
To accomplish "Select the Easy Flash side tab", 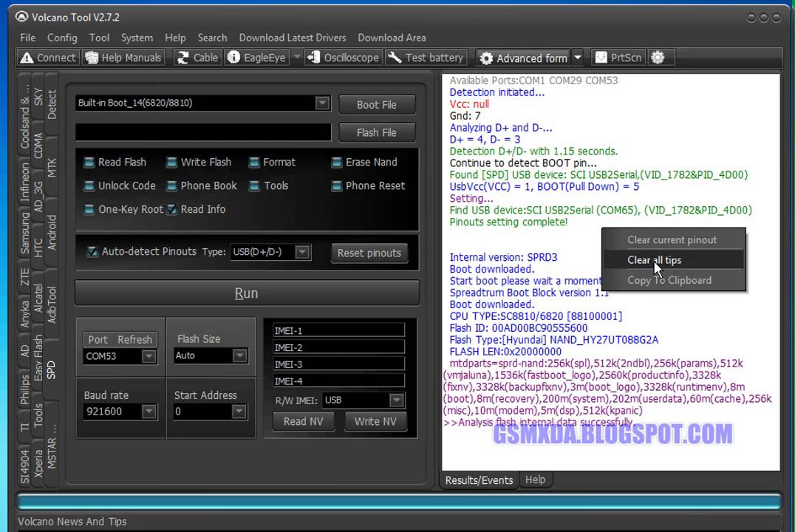I will coord(38,358).
